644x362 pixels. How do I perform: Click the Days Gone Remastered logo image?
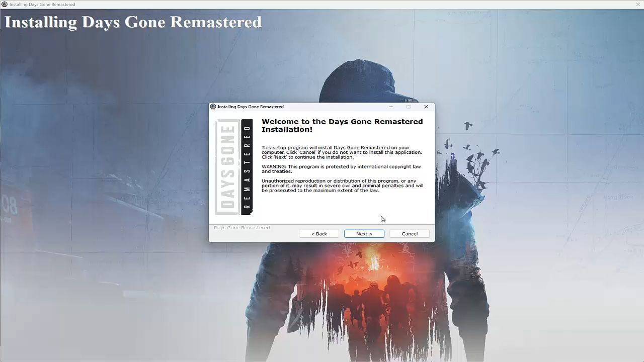point(234,167)
